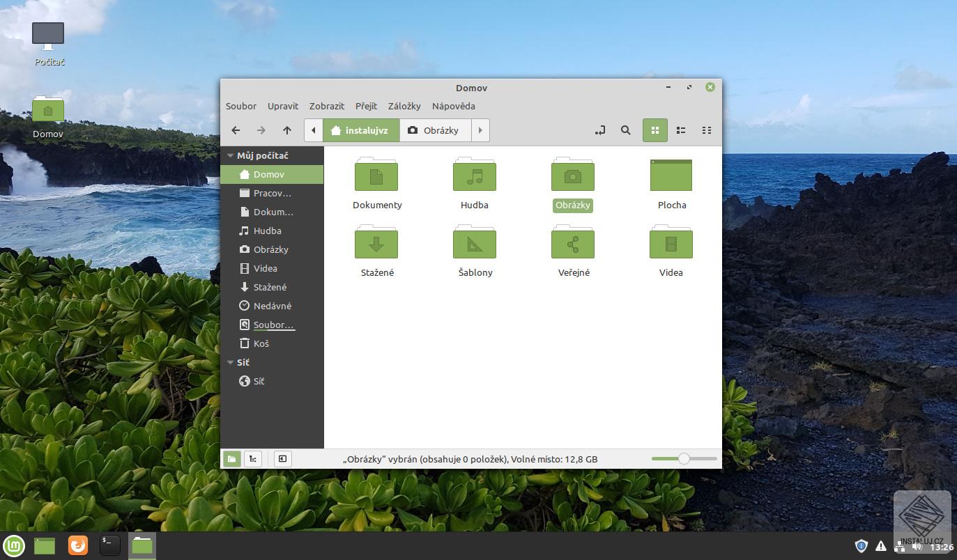The image size is (957, 560).
Task: Click the instalujvz home breadcrumb
Action: point(360,130)
